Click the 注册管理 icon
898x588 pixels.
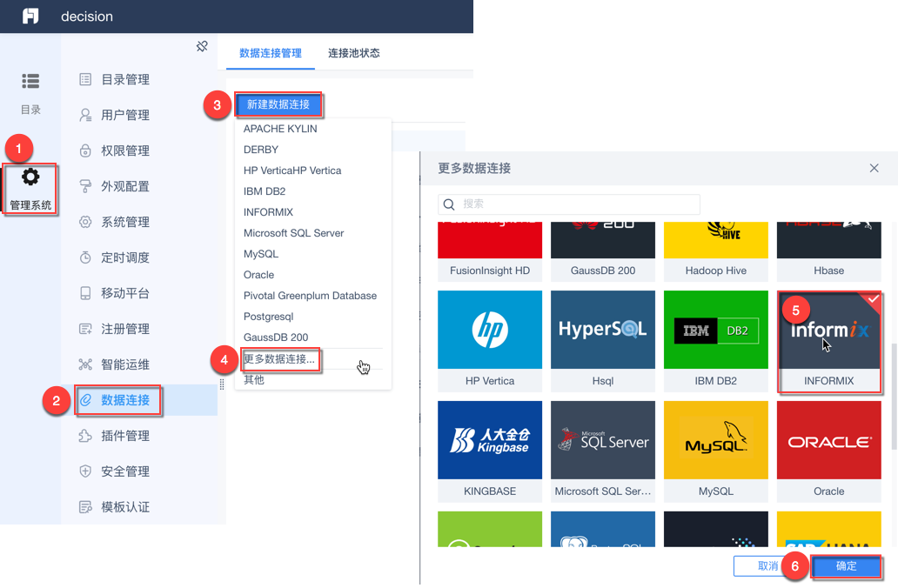pos(85,329)
